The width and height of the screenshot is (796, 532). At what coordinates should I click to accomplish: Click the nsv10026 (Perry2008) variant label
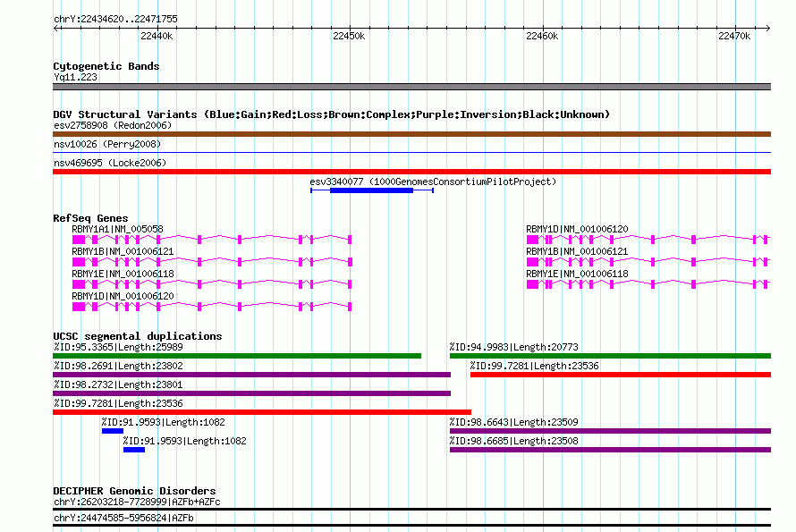(x=107, y=144)
